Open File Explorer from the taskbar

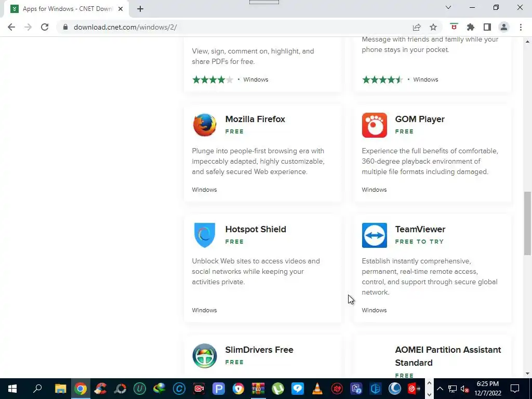60,389
